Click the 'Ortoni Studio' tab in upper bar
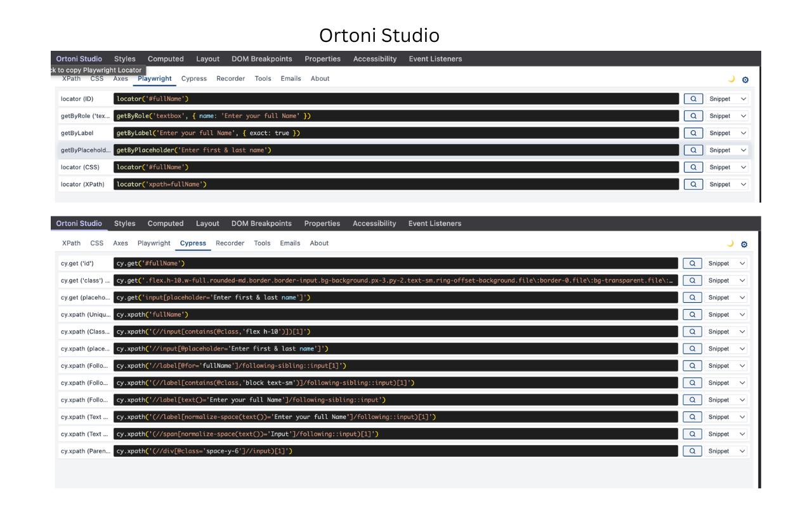This screenshot has width=812, height=508. coord(79,59)
